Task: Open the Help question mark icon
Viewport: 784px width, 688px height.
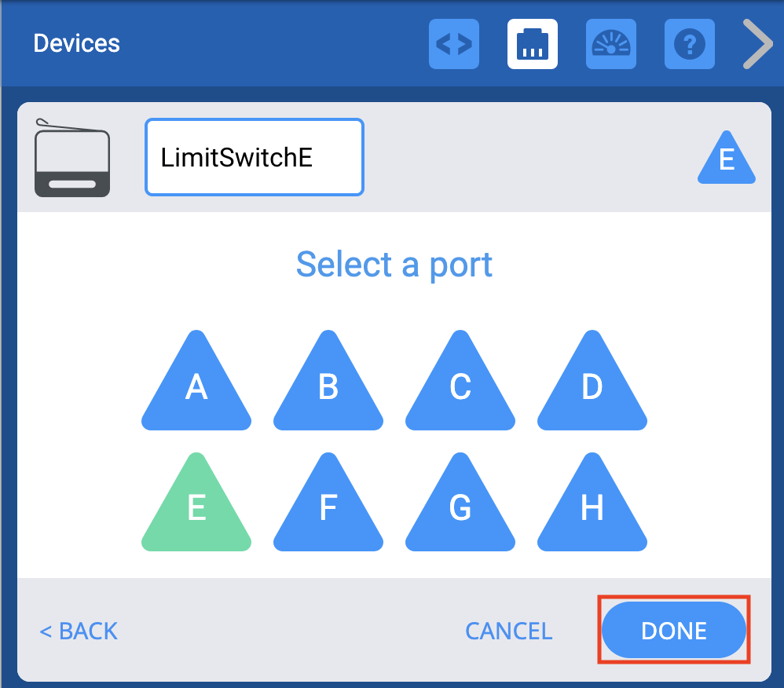Action: click(x=690, y=43)
